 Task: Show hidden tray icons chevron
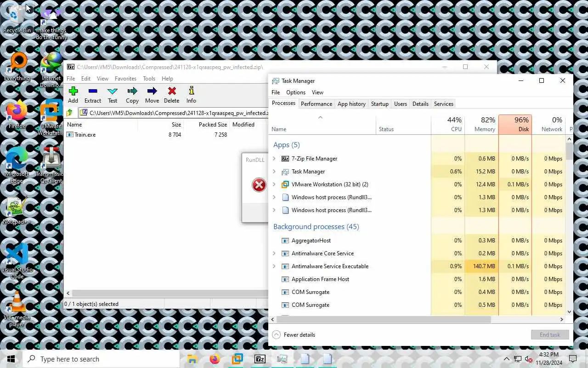point(507,359)
